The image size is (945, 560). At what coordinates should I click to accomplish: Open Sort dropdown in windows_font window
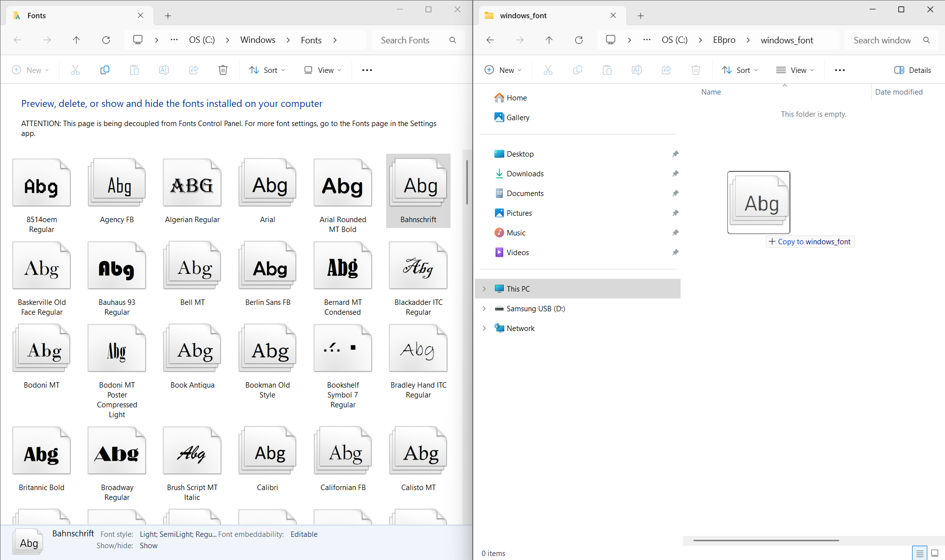(x=740, y=70)
